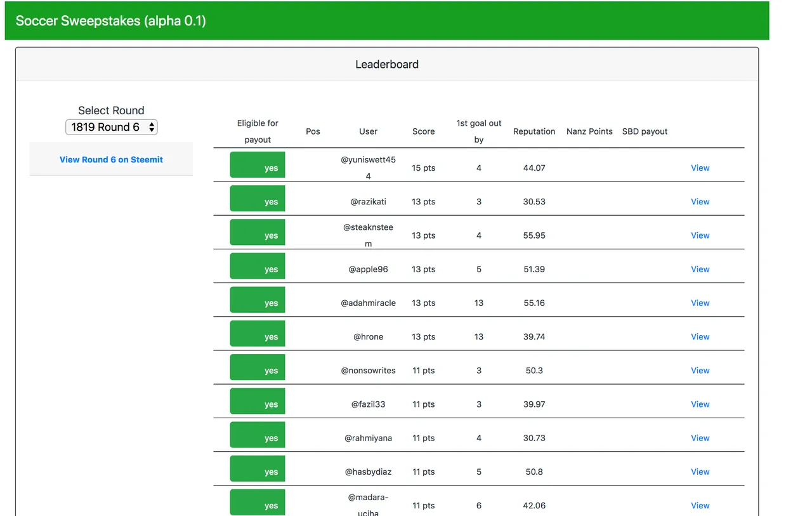Viewport: 812px width, 516px height.
Task: Click the 15 pts score cell
Action: click(424, 168)
